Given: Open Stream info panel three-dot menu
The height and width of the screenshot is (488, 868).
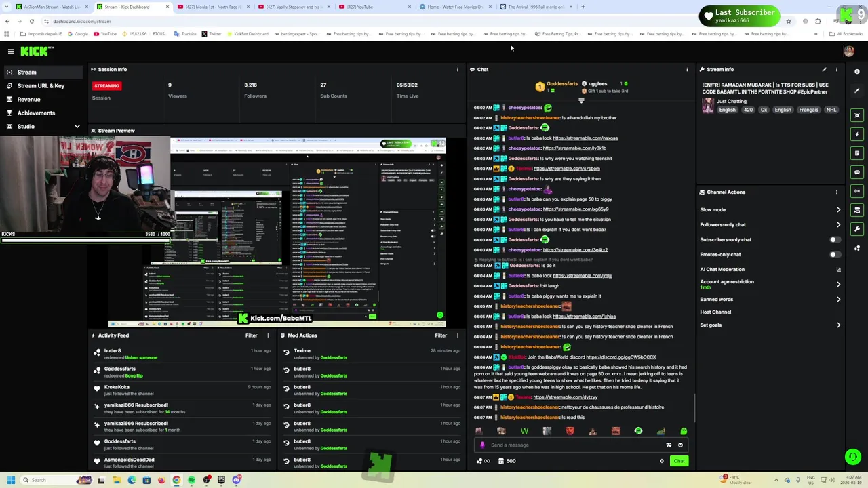Looking at the screenshot, I should coord(837,69).
